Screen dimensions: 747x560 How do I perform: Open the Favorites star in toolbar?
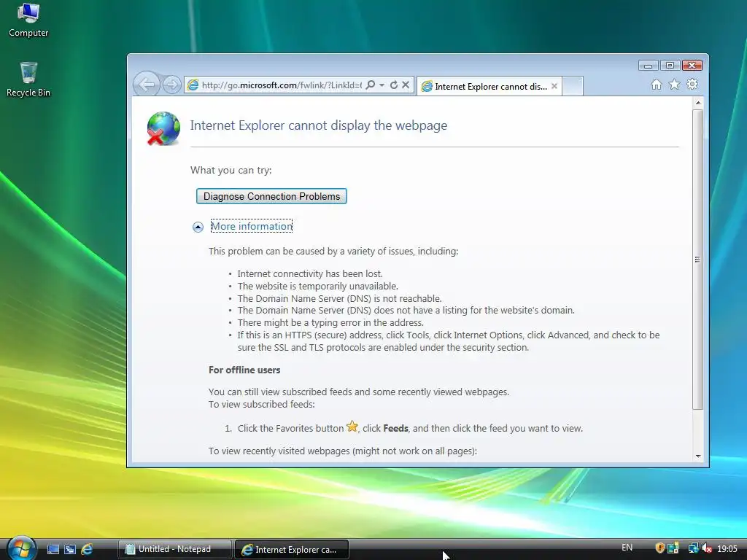(x=674, y=85)
